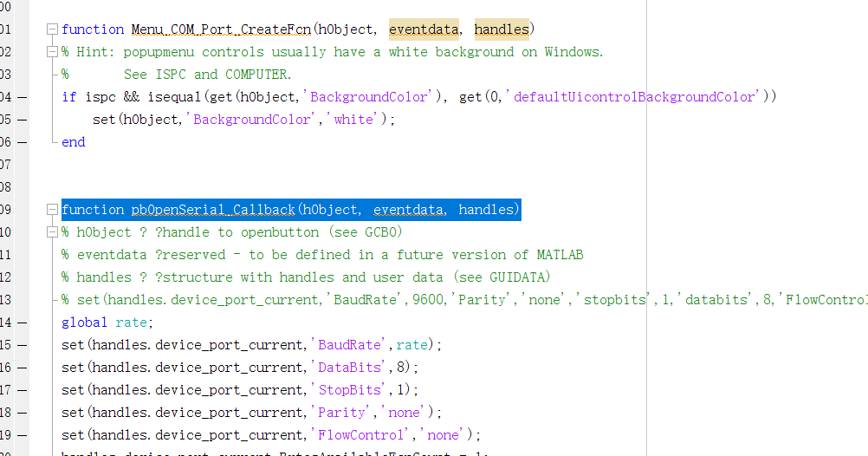This screenshot has width=868, height=456.
Task: Toggle breakpoint on the set 'BaudRate' line
Action: pos(23,345)
